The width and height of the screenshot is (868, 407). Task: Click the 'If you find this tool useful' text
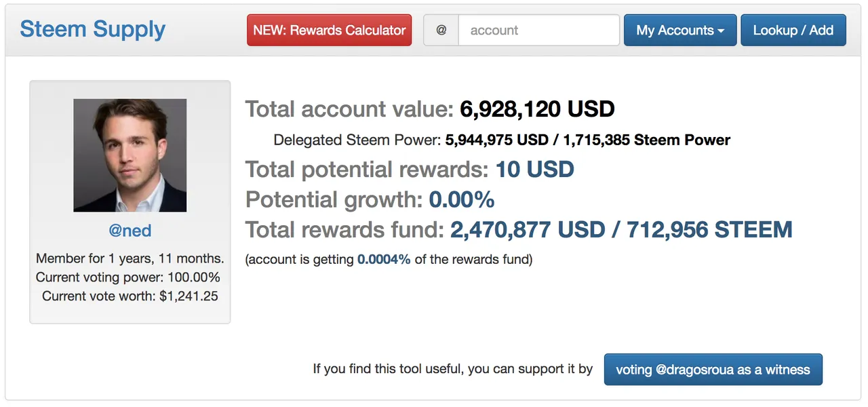point(452,369)
